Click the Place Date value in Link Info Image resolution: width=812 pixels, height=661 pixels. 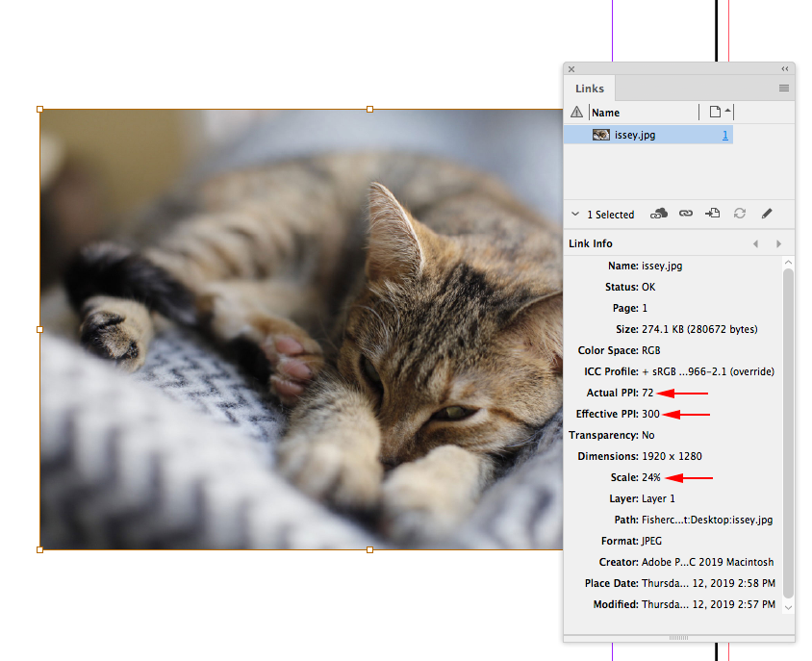click(x=708, y=584)
